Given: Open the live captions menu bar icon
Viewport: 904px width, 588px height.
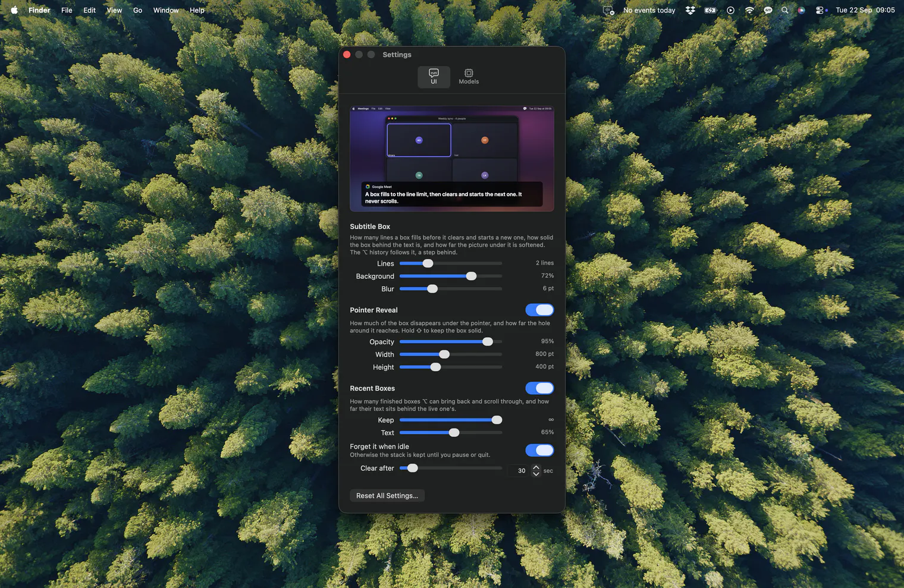Looking at the screenshot, I should [x=608, y=10].
